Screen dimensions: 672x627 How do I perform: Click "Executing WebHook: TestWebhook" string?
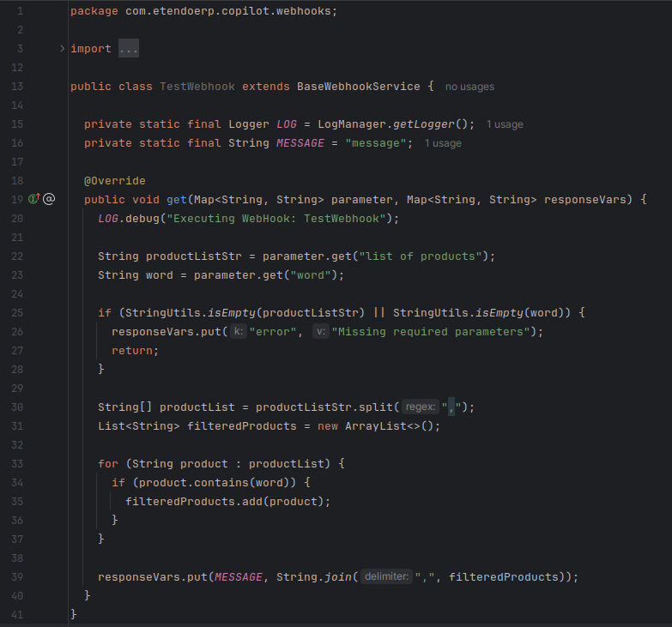pos(276,219)
